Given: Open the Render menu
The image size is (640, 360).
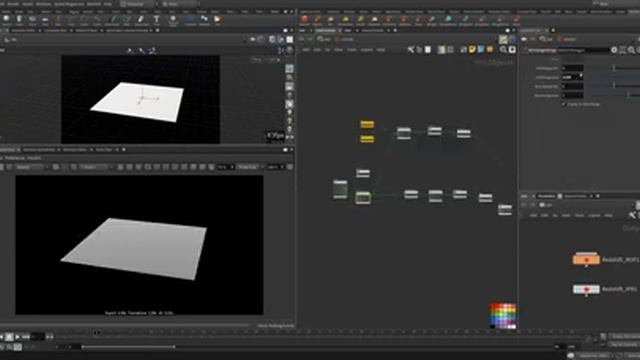Looking at the screenshot, I should (13, 4).
